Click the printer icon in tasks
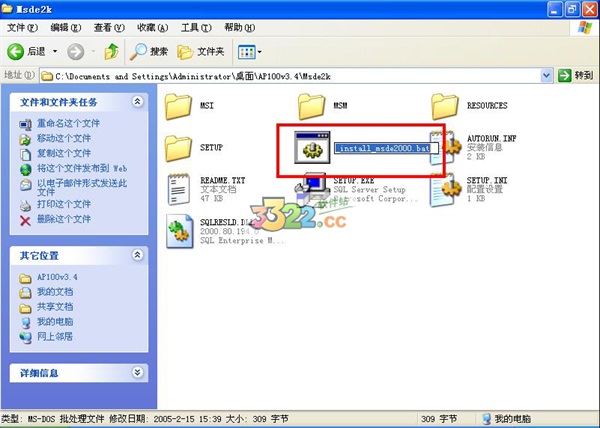This screenshot has height=428, width=600. [25, 206]
